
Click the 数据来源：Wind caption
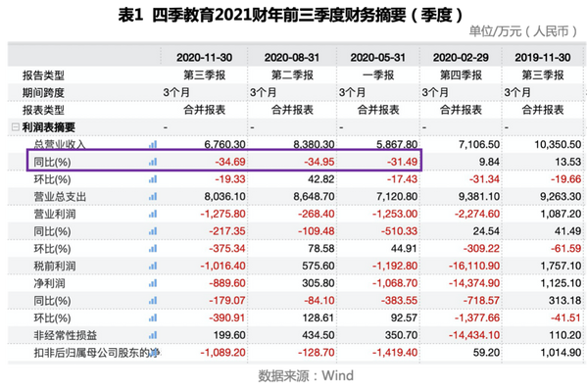pyautogui.click(x=306, y=375)
